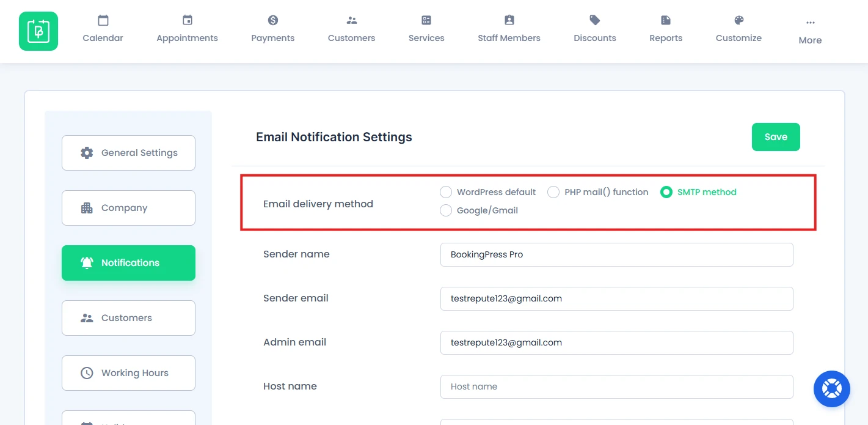Open the Discounts menu label
This screenshot has width=868, height=425.
click(595, 38)
